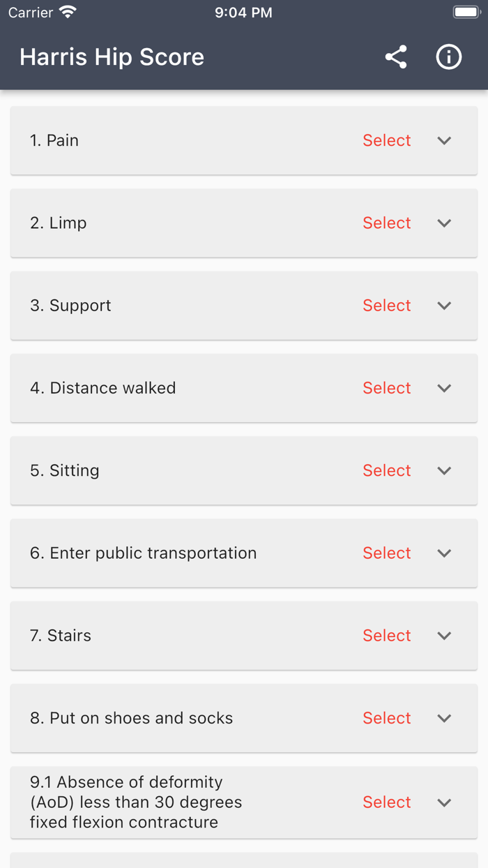
Task: Select a value for Put on shoes and socks
Action: pos(386,718)
